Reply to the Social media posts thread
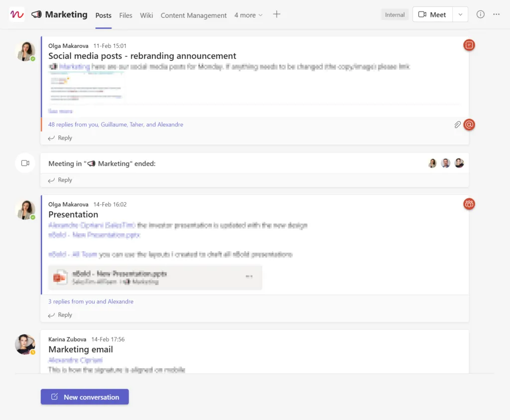Viewport: 510px width, 420px height. (x=60, y=138)
